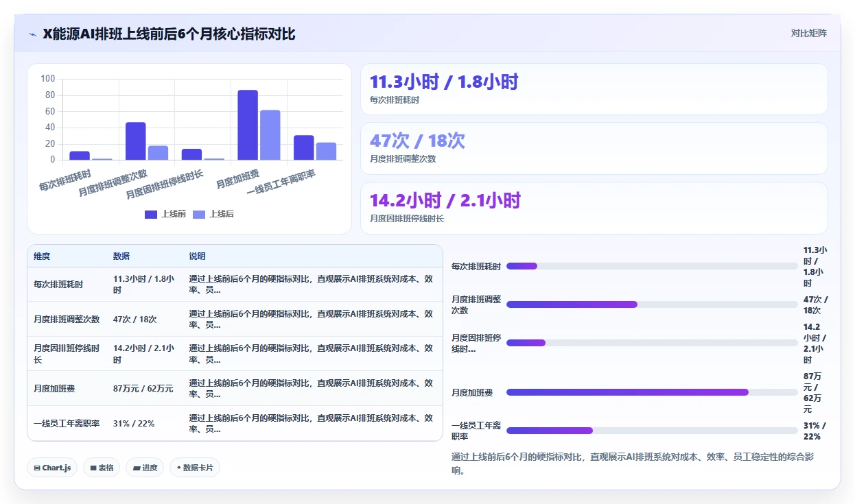Select the 月度因排班停线时长 table row label
Viewport: 855px width, 504px height.
(x=67, y=354)
